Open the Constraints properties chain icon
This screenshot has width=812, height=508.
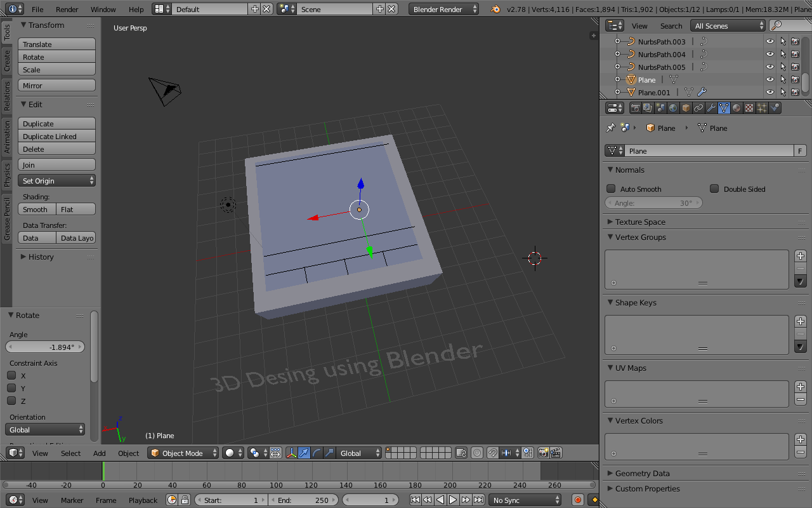pos(698,108)
